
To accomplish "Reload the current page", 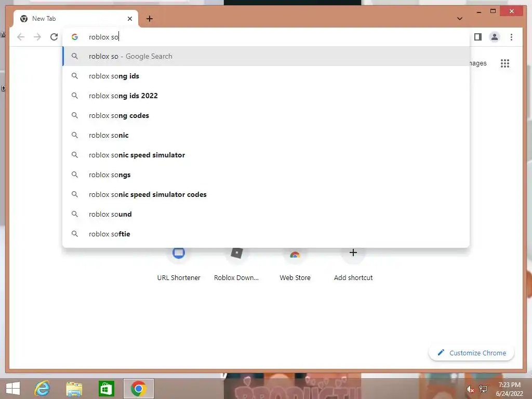I will 54,37.
